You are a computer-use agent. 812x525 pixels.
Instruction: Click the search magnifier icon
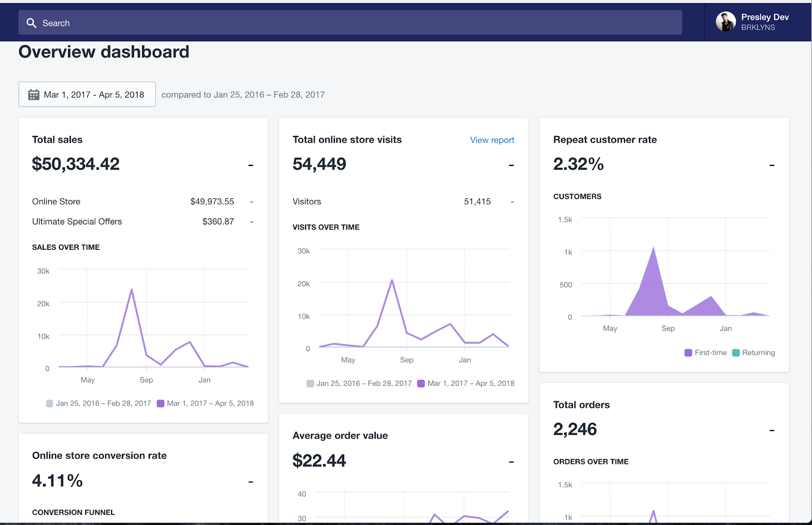pos(31,23)
